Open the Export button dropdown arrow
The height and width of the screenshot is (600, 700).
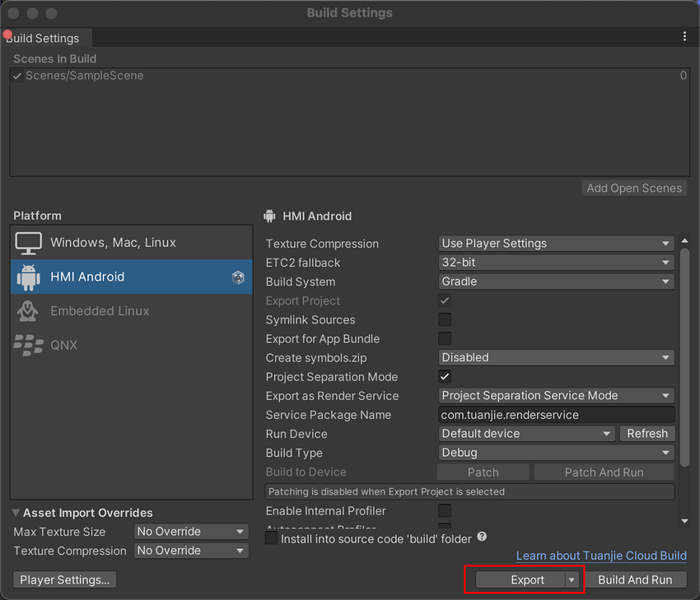pyautogui.click(x=572, y=580)
